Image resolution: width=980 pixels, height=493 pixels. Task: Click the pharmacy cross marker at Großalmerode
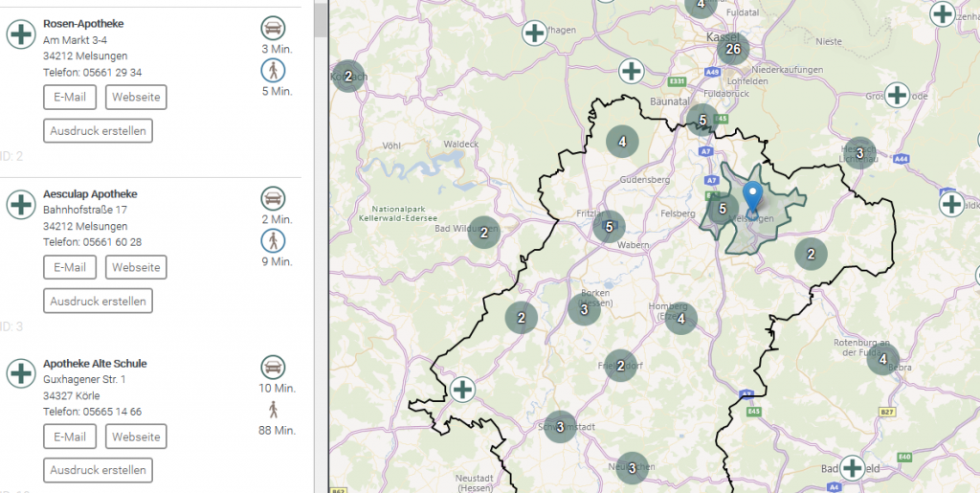(x=897, y=95)
